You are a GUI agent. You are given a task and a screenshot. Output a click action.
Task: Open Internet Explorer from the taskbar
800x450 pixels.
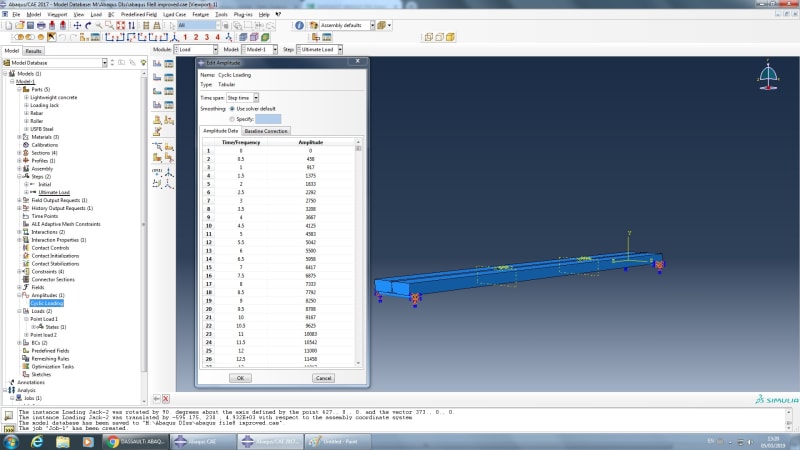pyautogui.click(x=37, y=442)
